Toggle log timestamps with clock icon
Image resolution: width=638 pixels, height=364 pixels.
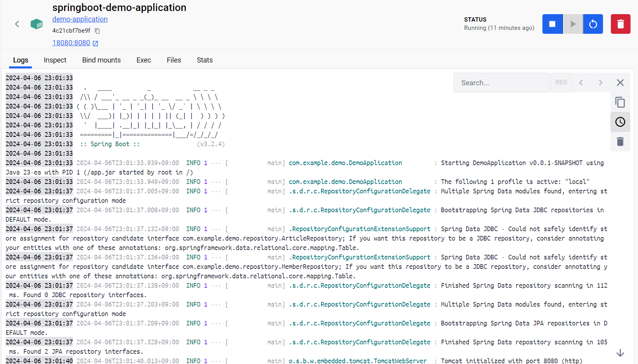click(620, 122)
